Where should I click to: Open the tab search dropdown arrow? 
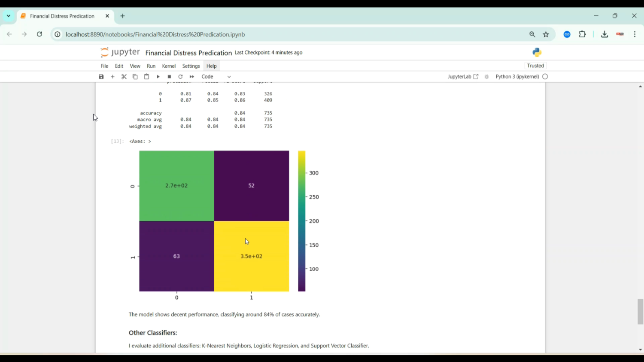click(x=9, y=16)
